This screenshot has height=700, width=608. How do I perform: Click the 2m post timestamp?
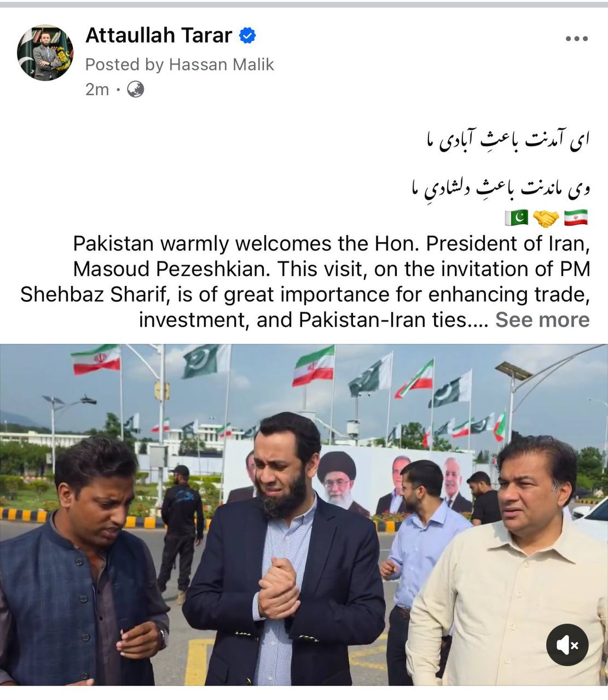[x=97, y=89]
